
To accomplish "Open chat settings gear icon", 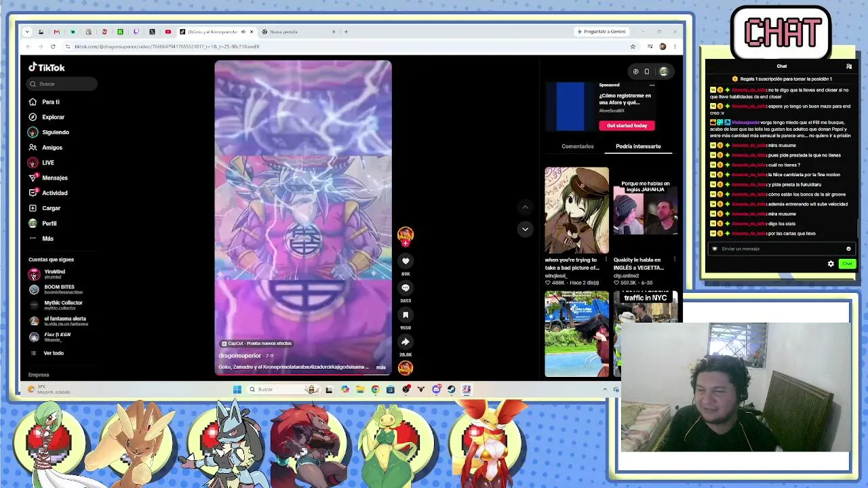I will tap(831, 264).
